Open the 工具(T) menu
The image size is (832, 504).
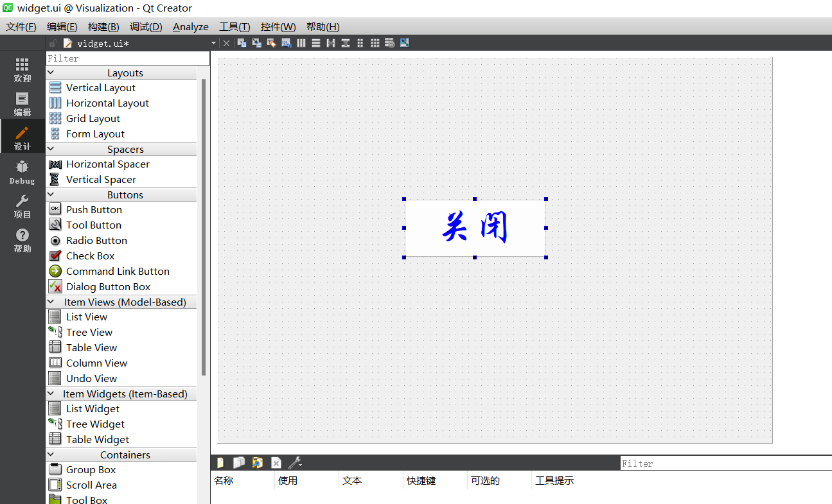click(235, 26)
